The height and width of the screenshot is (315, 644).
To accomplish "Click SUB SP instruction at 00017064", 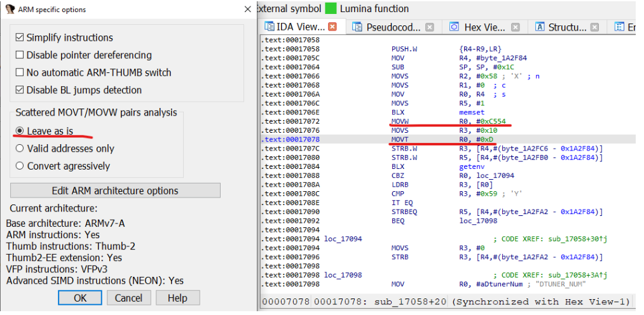I will (x=398, y=67).
